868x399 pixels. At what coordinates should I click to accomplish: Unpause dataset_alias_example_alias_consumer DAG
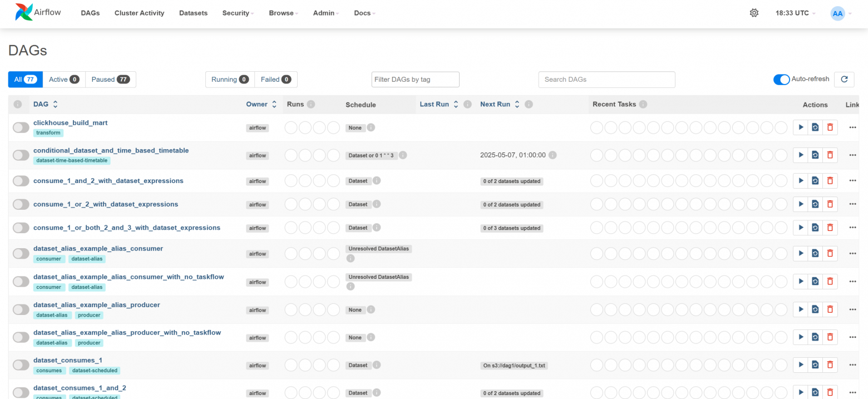[x=21, y=253]
